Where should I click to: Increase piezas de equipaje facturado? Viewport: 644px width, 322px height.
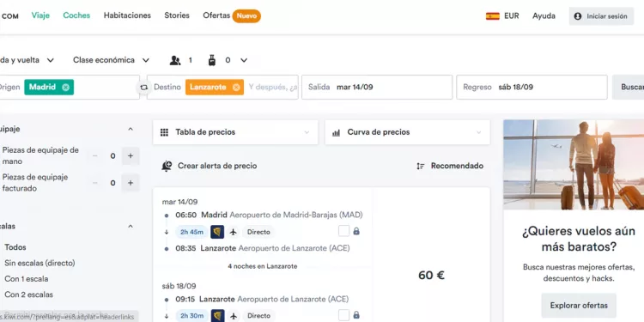click(131, 183)
